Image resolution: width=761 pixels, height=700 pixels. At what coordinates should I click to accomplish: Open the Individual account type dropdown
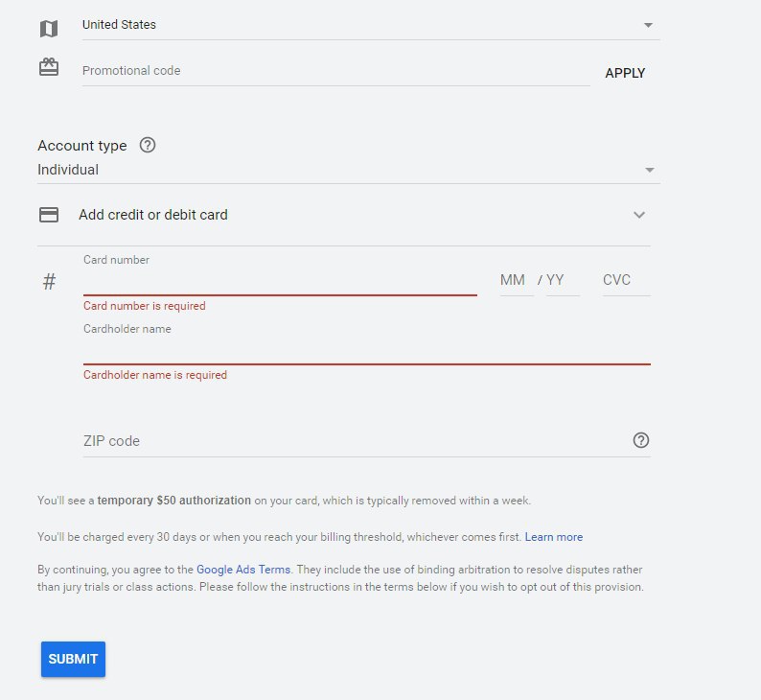point(349,170)
